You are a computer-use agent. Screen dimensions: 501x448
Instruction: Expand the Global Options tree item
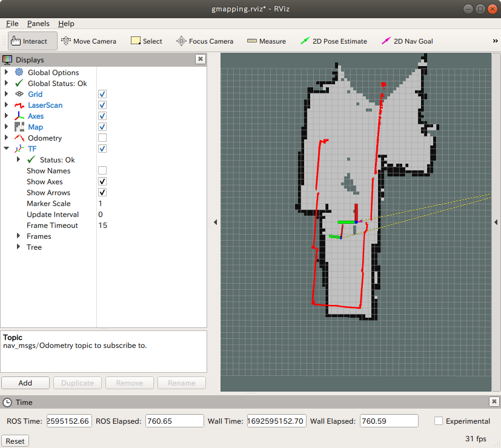pos(7,73)
